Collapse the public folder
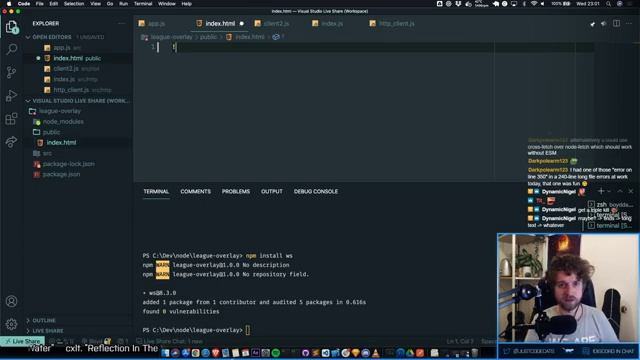This screenshot has height=360, width=640. [51, 132]
